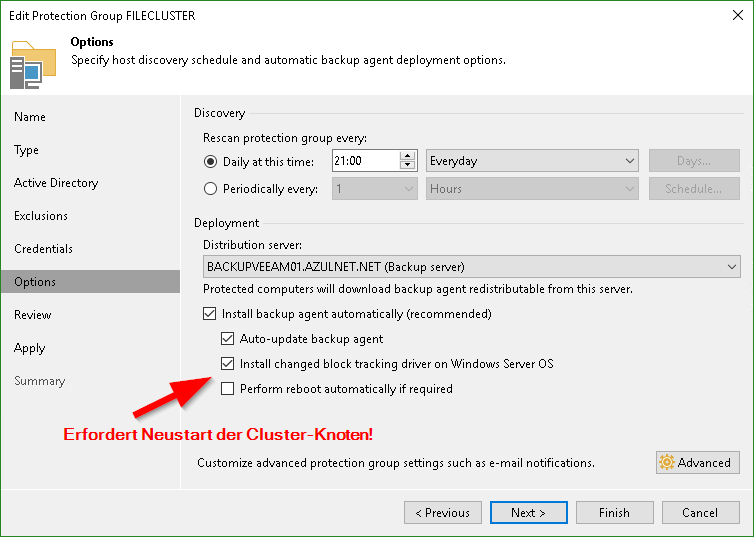Viewport: 754px width, 537px height.
Task: Open the Credentials step
Action: [44, 249]
